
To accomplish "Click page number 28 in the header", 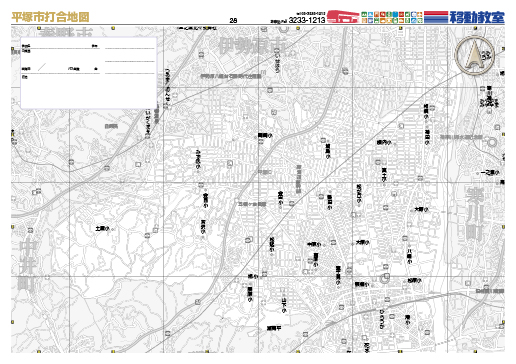I will click(x=233, y=20).
